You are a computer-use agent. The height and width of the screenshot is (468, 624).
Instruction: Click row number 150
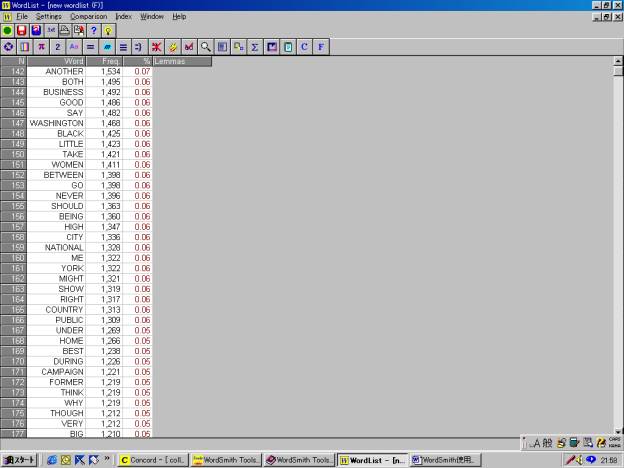coord(14,154)
